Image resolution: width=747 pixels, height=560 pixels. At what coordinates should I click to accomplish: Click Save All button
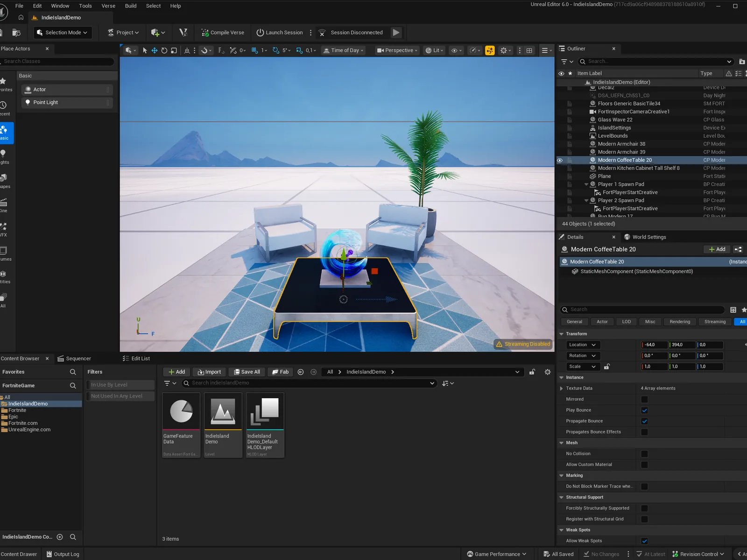(x=247, y=372)
